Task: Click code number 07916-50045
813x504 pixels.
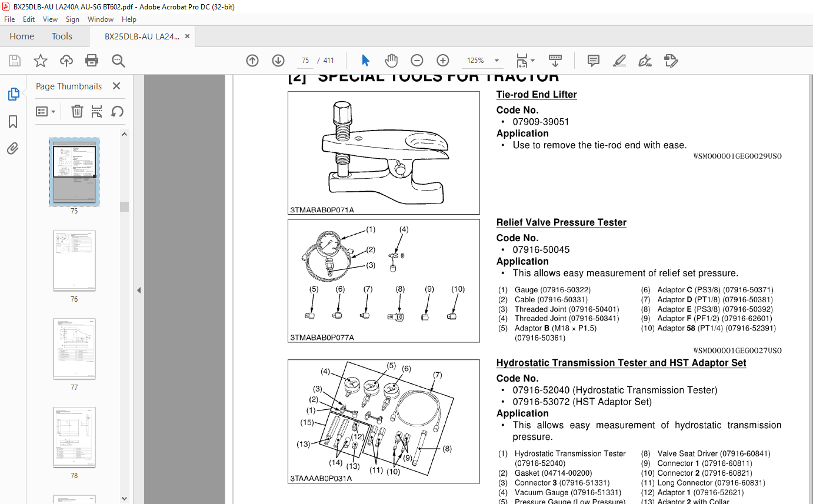Action: 541,249
